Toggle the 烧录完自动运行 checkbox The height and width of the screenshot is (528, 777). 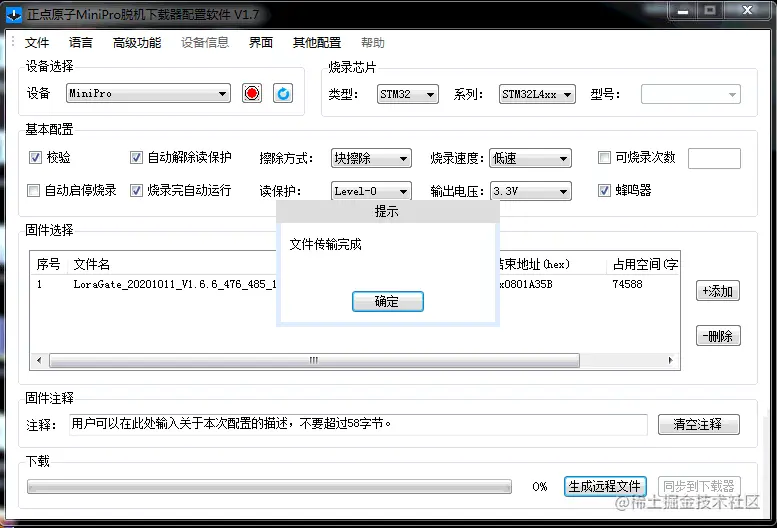136,191
